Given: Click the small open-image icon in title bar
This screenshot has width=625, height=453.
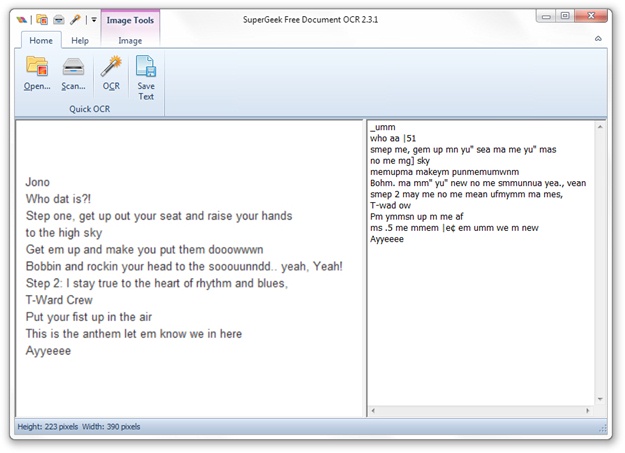Looking at the screenshot, I should click(42, 19).
